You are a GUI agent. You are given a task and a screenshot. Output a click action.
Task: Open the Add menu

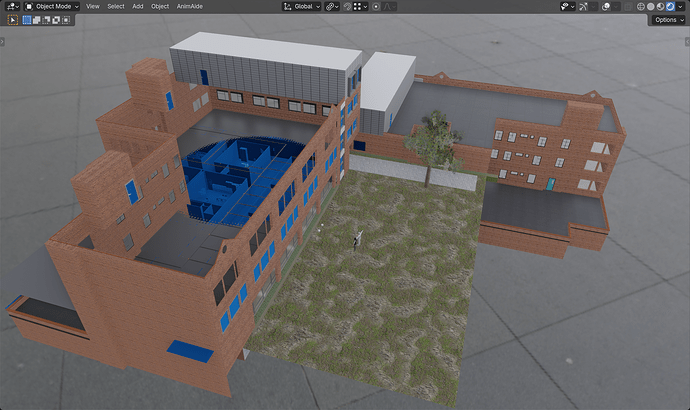coord(138,7)
